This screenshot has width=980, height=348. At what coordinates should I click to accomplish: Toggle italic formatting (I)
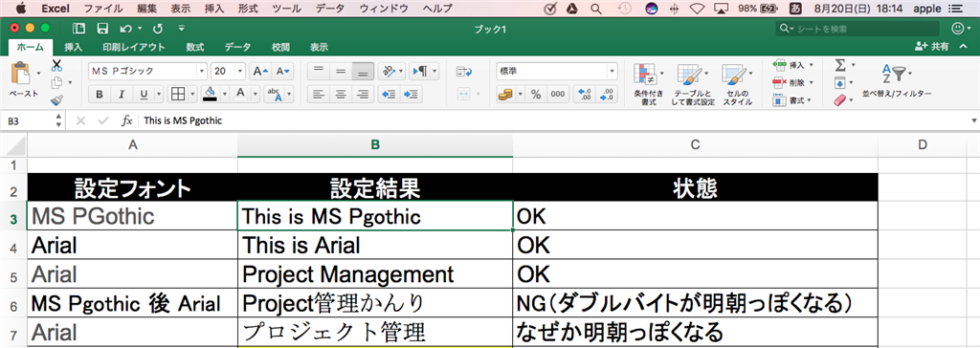point(122,95)
